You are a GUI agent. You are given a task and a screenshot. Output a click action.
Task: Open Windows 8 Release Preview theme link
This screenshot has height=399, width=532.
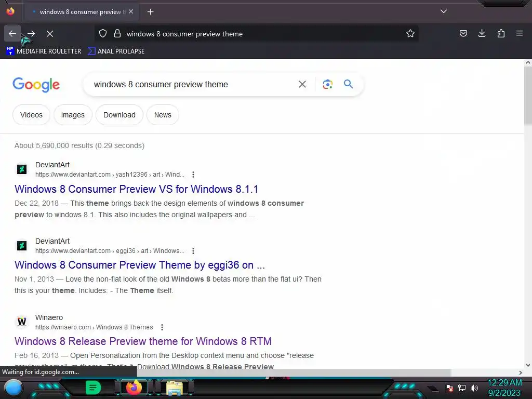click(x=143, y=341)
